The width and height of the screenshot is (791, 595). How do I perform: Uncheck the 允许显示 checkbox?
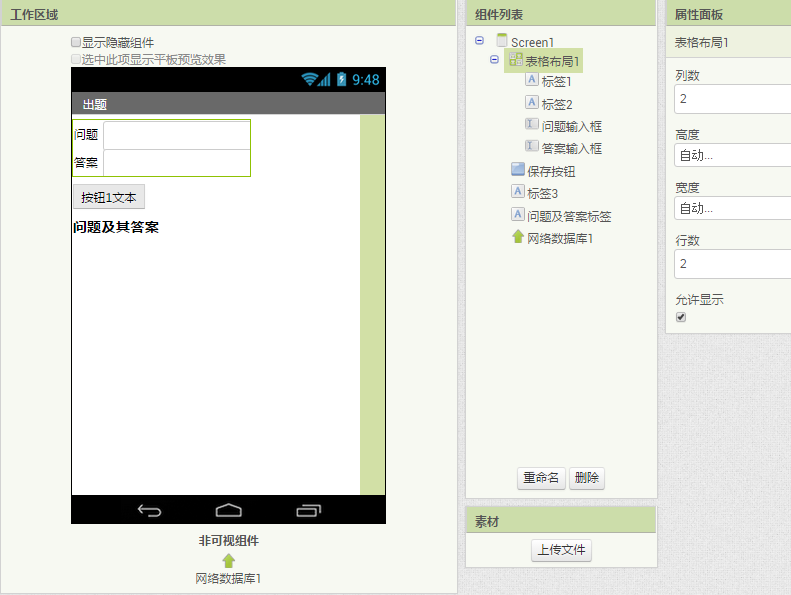tap(681, 317)
